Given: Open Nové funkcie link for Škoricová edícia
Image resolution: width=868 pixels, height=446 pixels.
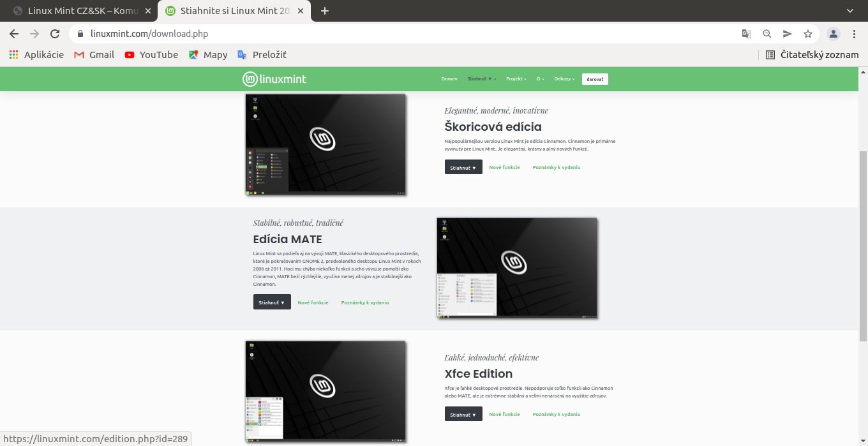Looking at the screenshot, I should (504, 167).
